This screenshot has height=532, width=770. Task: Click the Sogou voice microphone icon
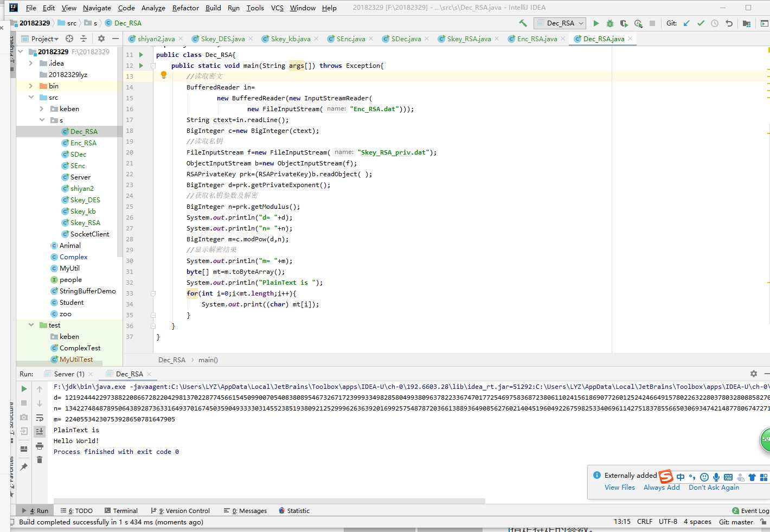point(716,477)
